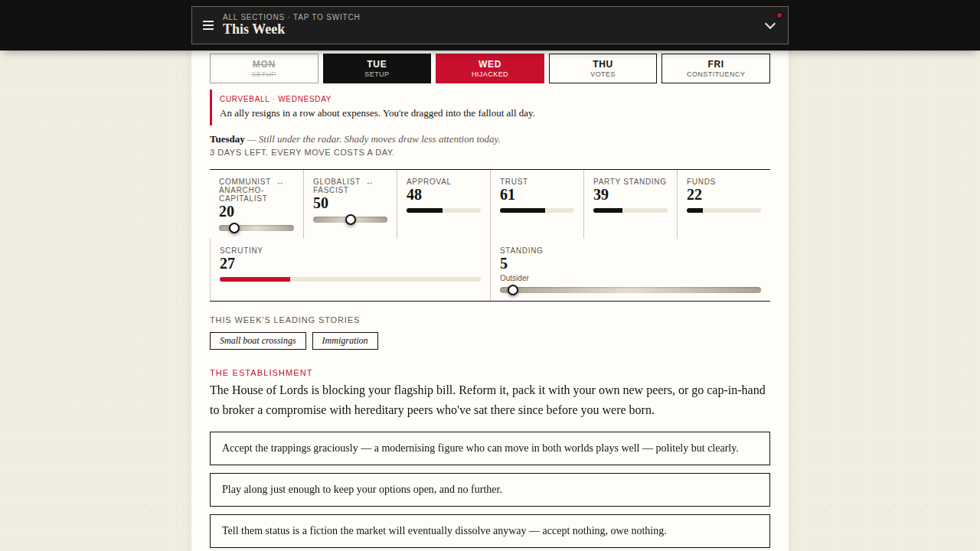Viewport: 980px width, 551px height.
Task: Click the red Scrutiny progress bar
Action: click(350, 279)
